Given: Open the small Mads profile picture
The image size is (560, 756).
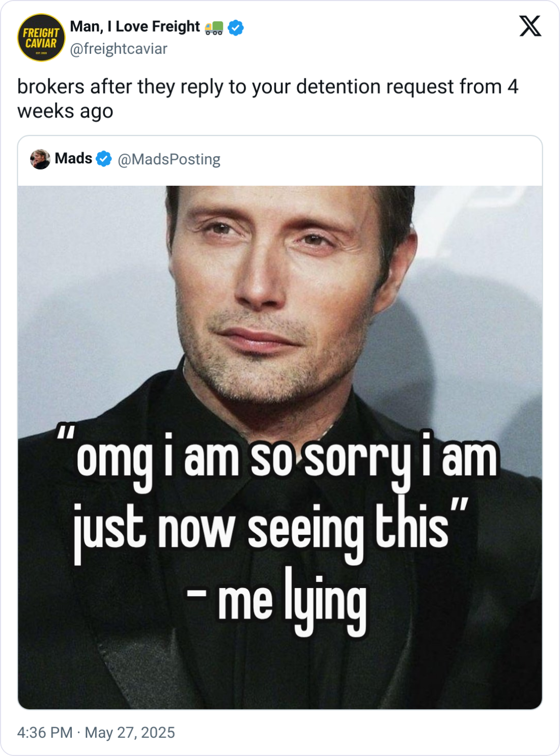Looking at the screenshot, I should click(x=40, y=159).
